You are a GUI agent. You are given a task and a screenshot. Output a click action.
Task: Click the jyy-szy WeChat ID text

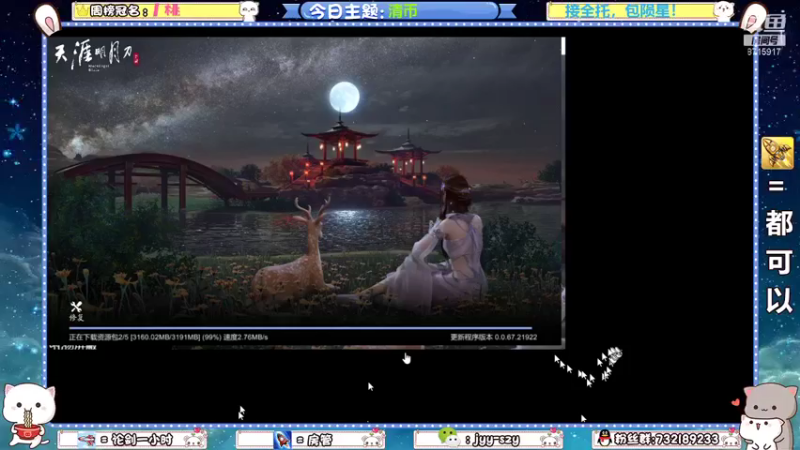(496, 439)
